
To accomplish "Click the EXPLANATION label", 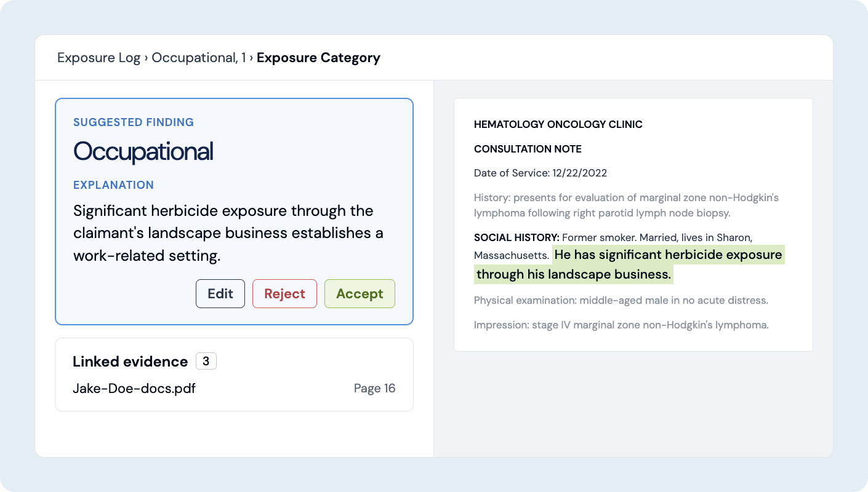I will pyautogui.click(x=113, y=185).
